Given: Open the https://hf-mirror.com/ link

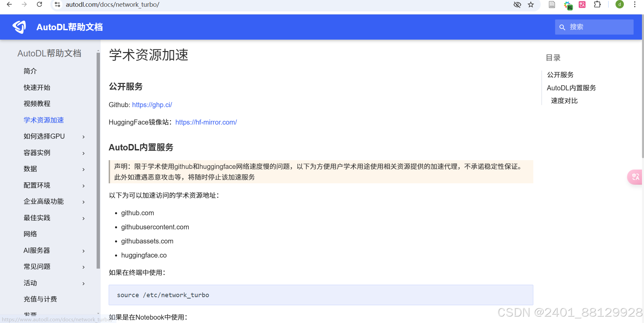Looking at the screenshot, I should (x=206, y=122).
